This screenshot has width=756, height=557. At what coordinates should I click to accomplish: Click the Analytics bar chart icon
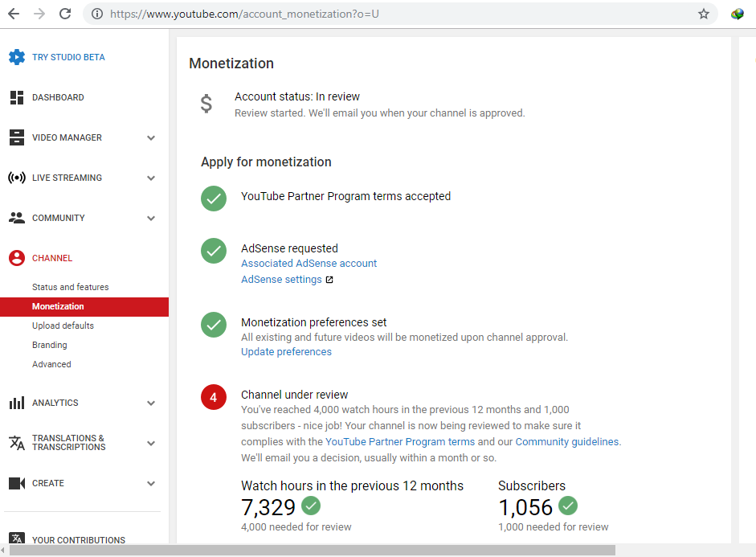point(17,403)
